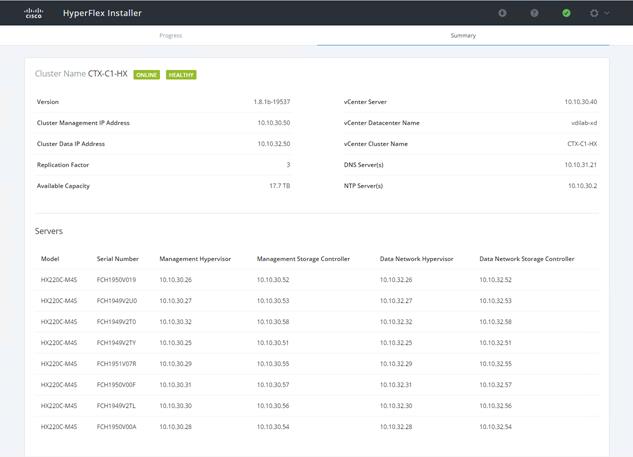This screenshot has height=457, width=633.
Task: Select vCenter Datacenter Name value vdilab-xd
Action: [x=584, y=123]
